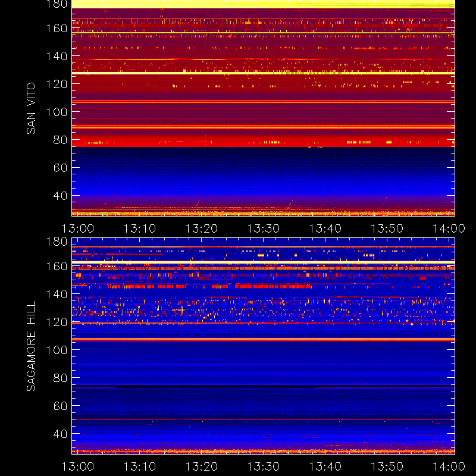Click 14:00 time label under San Vito plot
Viewport: 476px width, 476px height.
click(449, 228)
